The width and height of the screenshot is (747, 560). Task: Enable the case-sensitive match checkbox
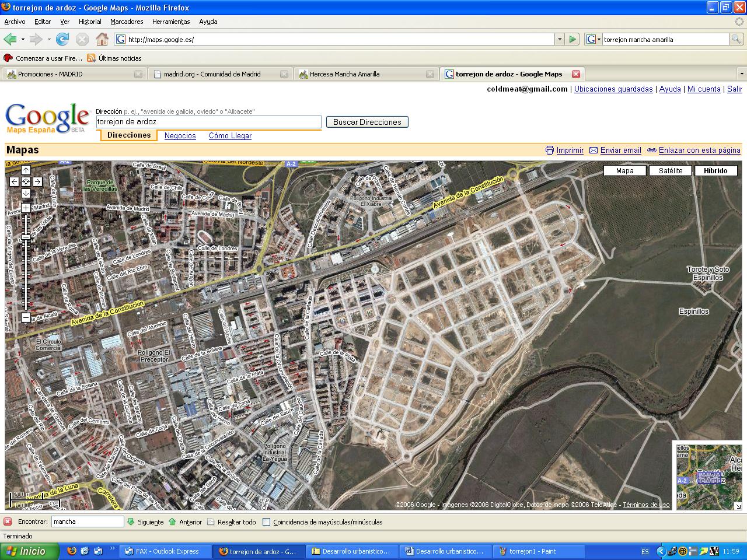click(267, 522)
